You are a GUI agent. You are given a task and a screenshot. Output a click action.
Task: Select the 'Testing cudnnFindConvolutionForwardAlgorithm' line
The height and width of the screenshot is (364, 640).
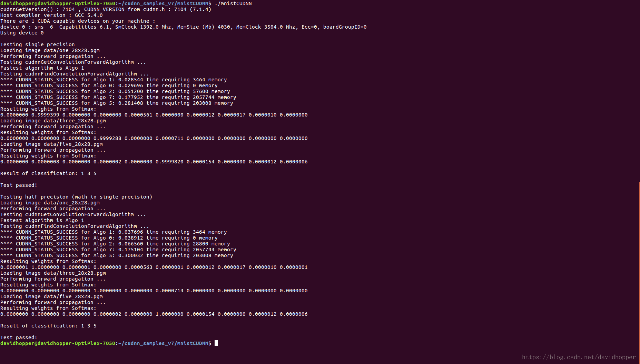coord(75,73)
